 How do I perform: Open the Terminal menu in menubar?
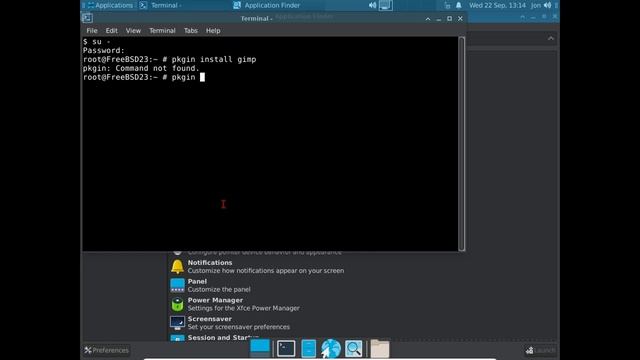(x=162, y=31)
